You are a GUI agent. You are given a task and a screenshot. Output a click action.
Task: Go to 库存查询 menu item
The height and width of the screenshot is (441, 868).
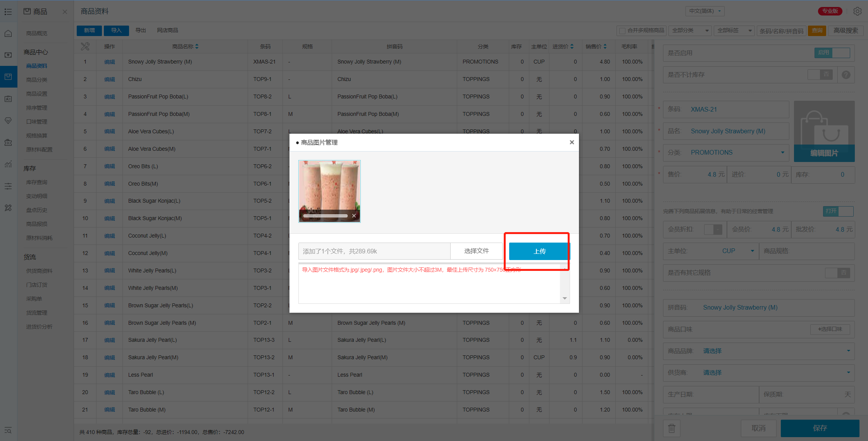pyautogui.click(x=37, y=183)
